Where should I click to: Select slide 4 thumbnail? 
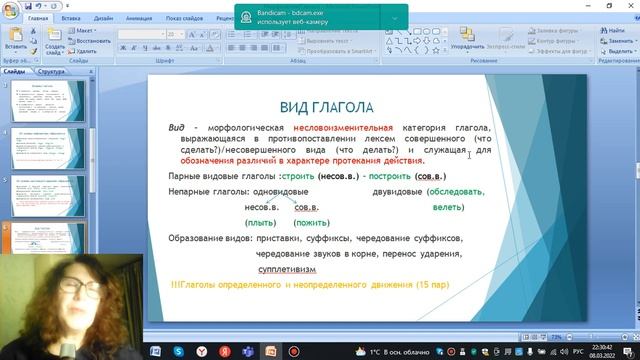(x=48, y=148)
